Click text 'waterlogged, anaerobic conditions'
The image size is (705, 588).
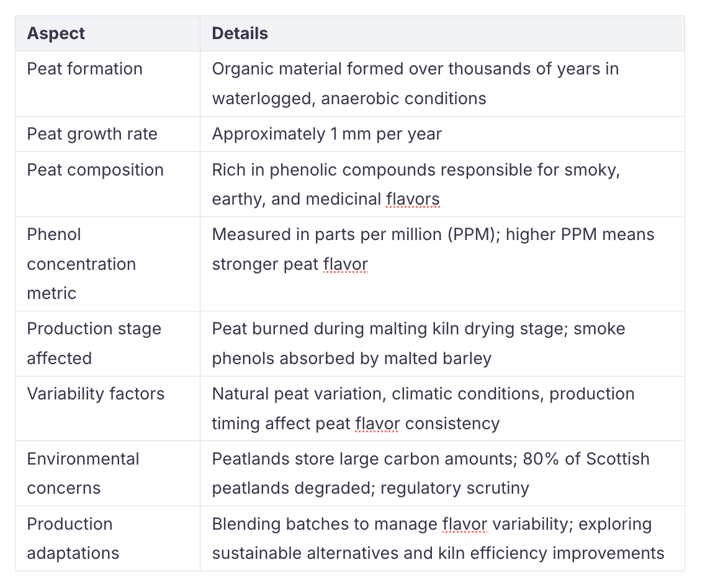point(349,99)
